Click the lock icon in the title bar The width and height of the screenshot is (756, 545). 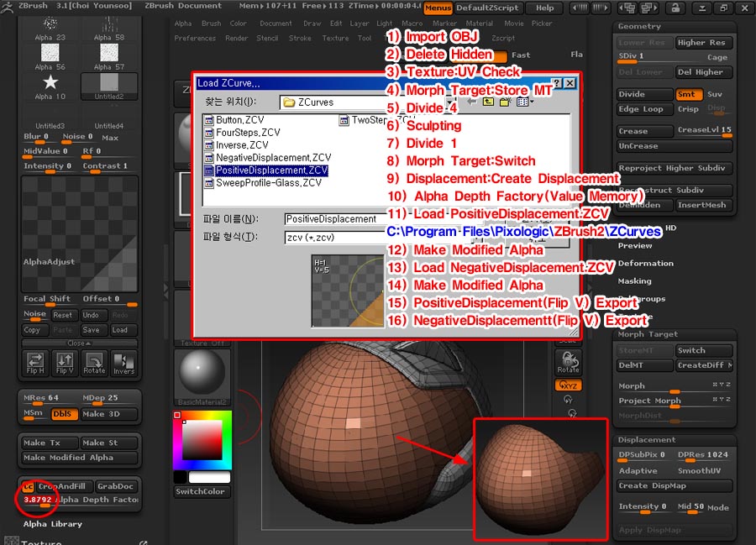tap(676, 8)
